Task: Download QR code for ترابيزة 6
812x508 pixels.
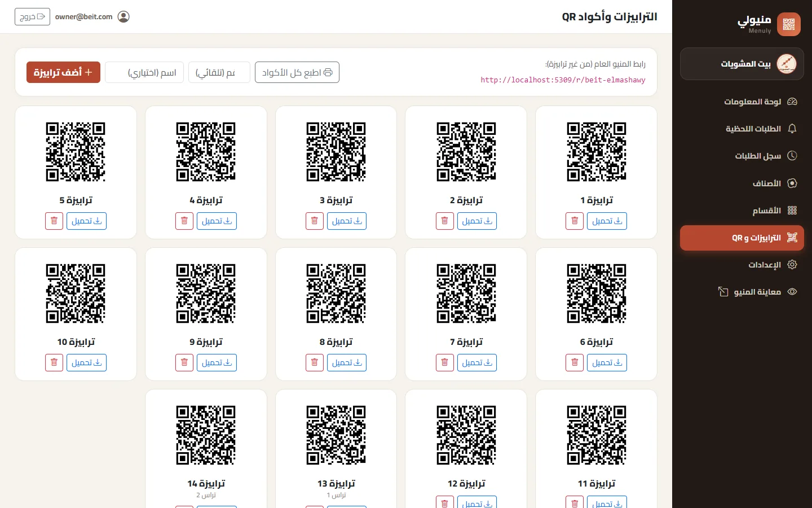Action: coord(607,362)
